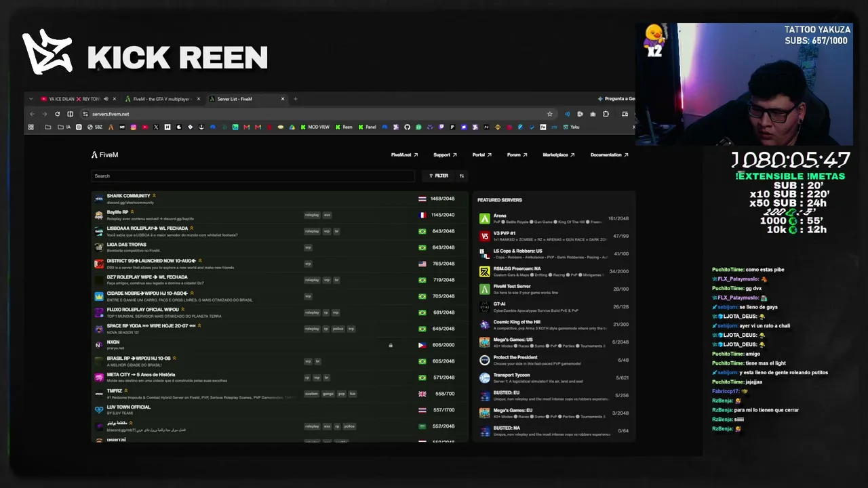Image resolution: width=868 pixels, height=488 pixels.
Task: Open the Yaku bookmark
Action: click(x=571, y=127)
